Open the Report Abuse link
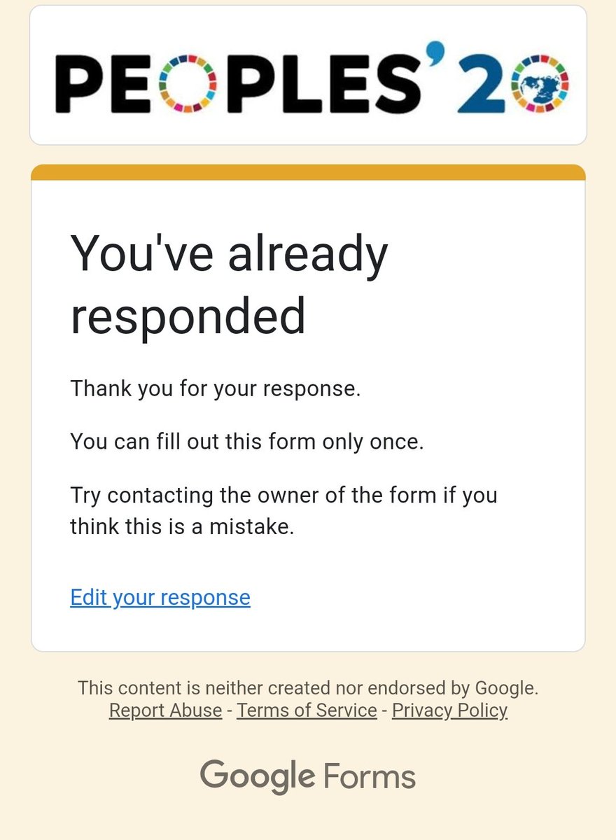Screen dimensions: 616x840 (165, 710)
